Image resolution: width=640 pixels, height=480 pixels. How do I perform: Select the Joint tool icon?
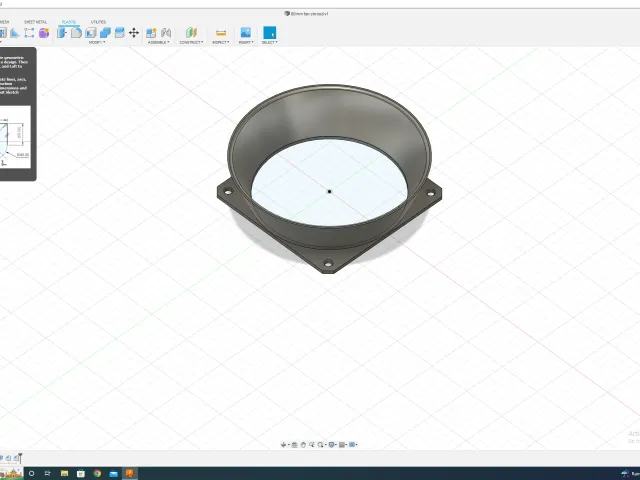click(x=166, y=33)
